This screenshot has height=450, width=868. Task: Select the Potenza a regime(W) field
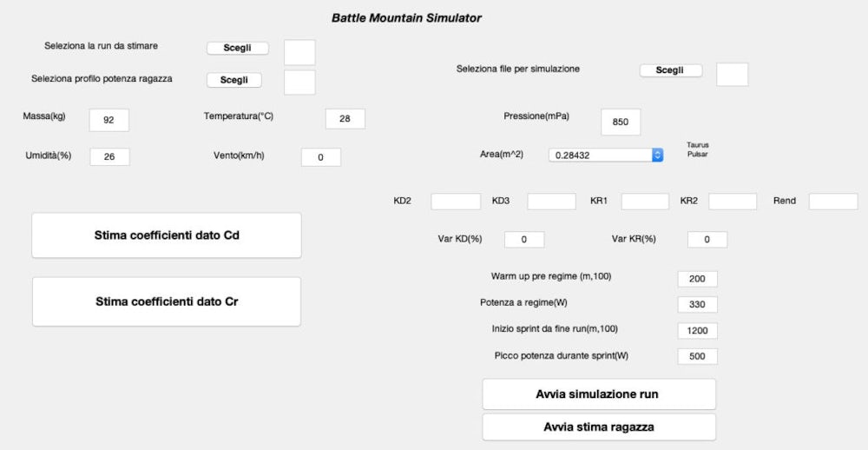[x=698, y=305]
